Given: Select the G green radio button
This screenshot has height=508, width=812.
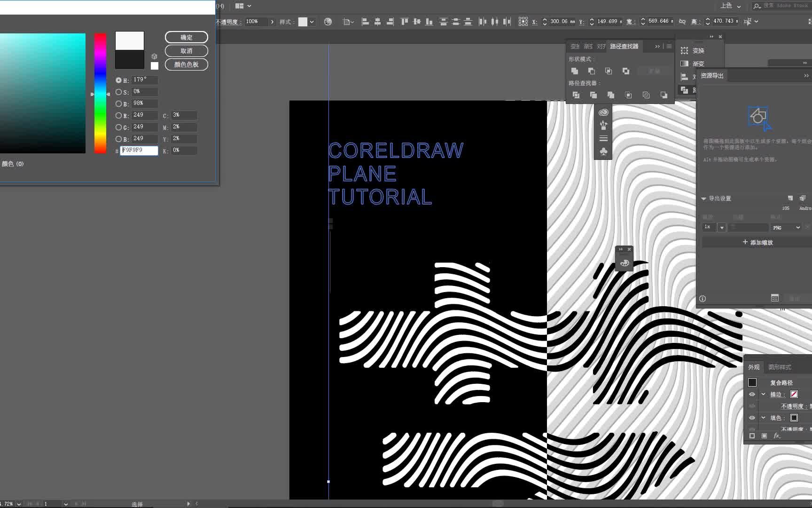Looking at the screenshot, I should pyautogui.click(x=118, y=127).
